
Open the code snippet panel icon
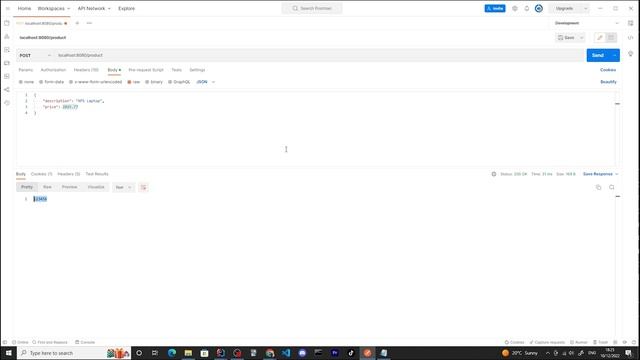pyautogui.click(x=630, y=38)
